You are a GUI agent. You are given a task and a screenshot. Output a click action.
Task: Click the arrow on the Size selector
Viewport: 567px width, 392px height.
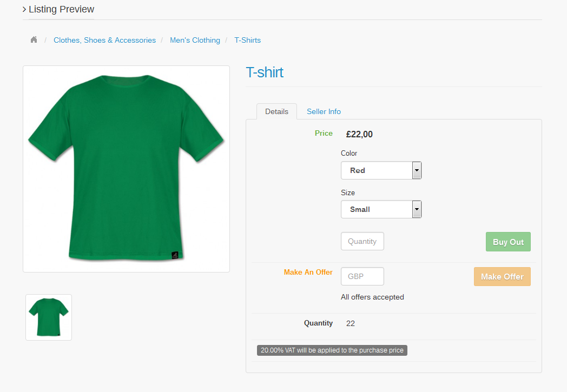click(x=417, y=209)
